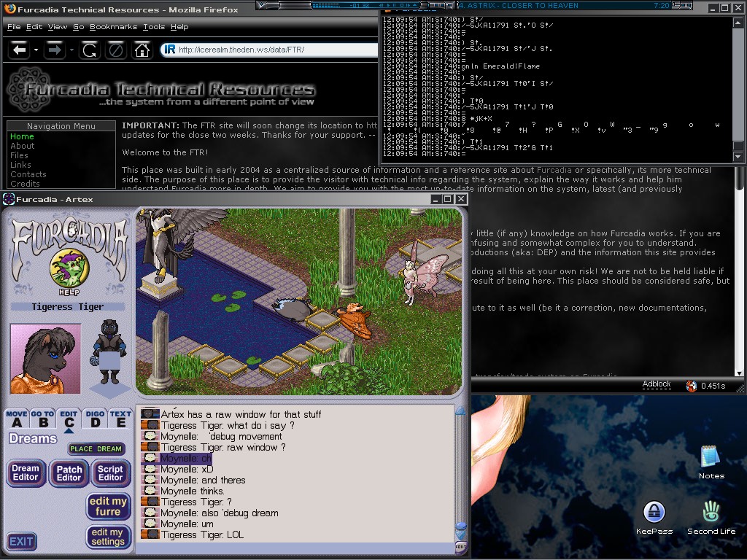Click the chat icon beside 'Moynelle: oh'
The width and height of the screenshot is (747, 560).
[150, 458]
